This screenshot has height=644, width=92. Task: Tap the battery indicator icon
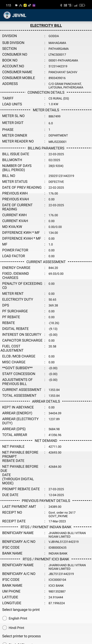coord(82,5)
